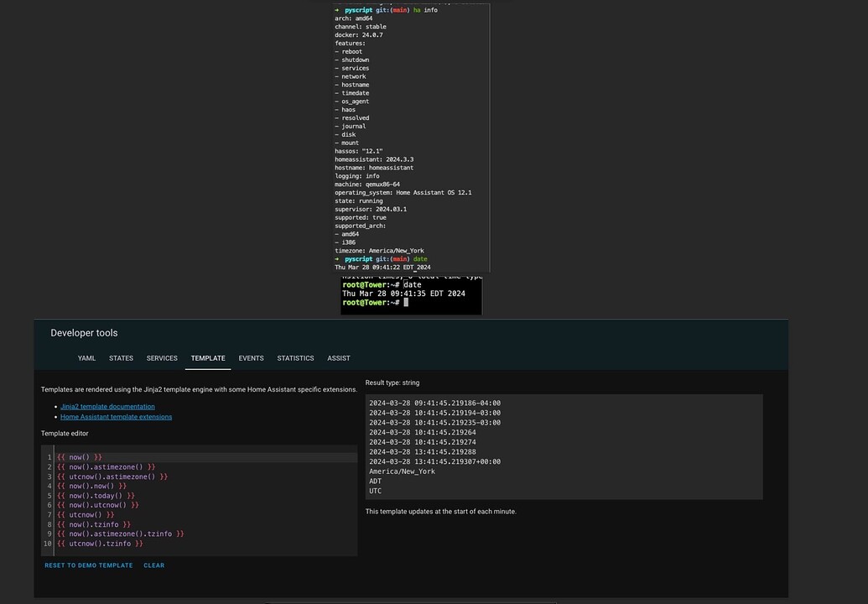Viewport: 868px width, 604px height.
Task: Open the STATISTICS tab
Action: tap(295, 357)
